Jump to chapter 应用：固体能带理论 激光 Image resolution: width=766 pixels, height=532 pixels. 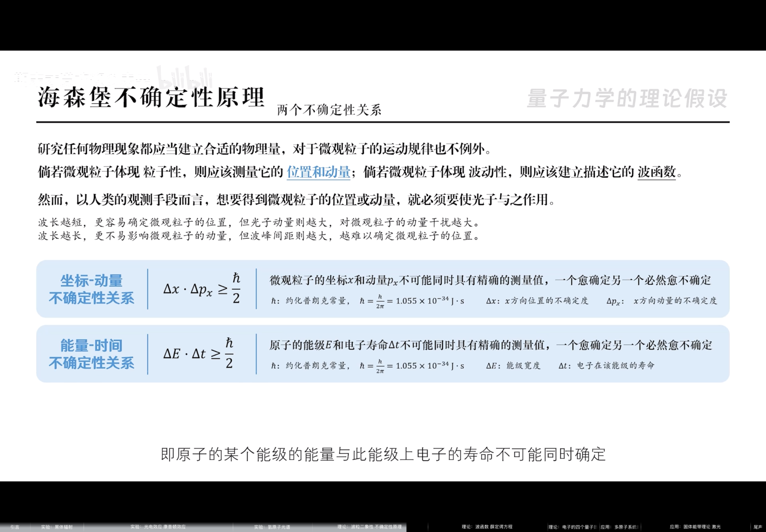[x=695, y=527]
